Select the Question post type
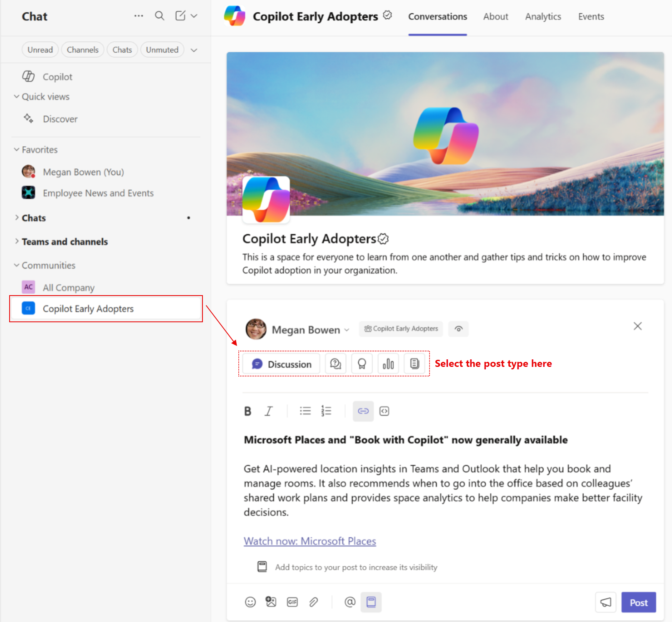The height and width of the screenshot is (622, 672). tap(335, 364)
